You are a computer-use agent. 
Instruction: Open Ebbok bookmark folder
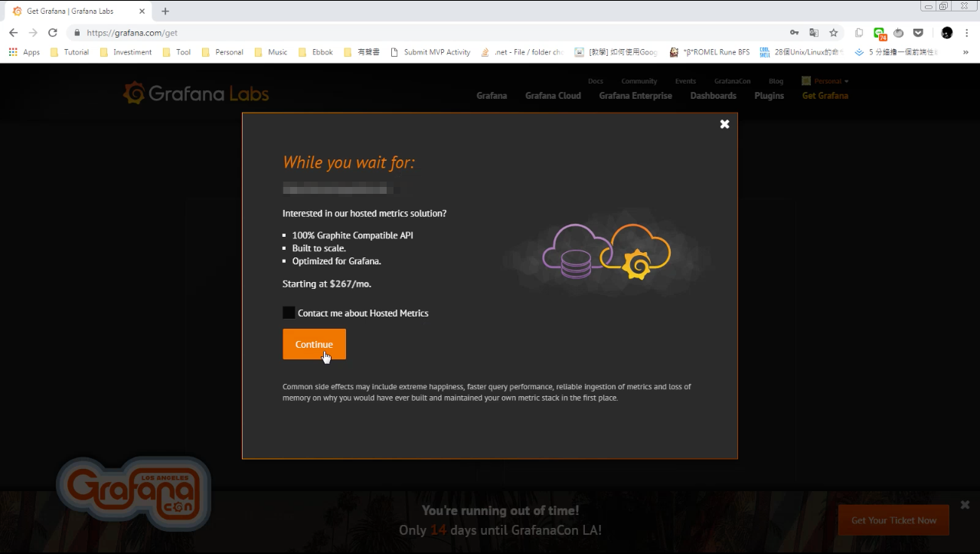tap(315, 52)
